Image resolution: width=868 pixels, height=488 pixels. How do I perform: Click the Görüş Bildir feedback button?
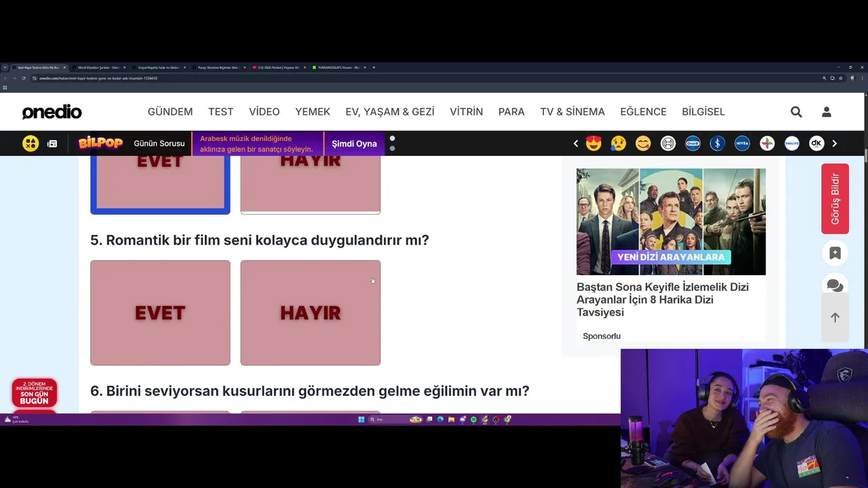pyautogui.click(x=835, y=199)
